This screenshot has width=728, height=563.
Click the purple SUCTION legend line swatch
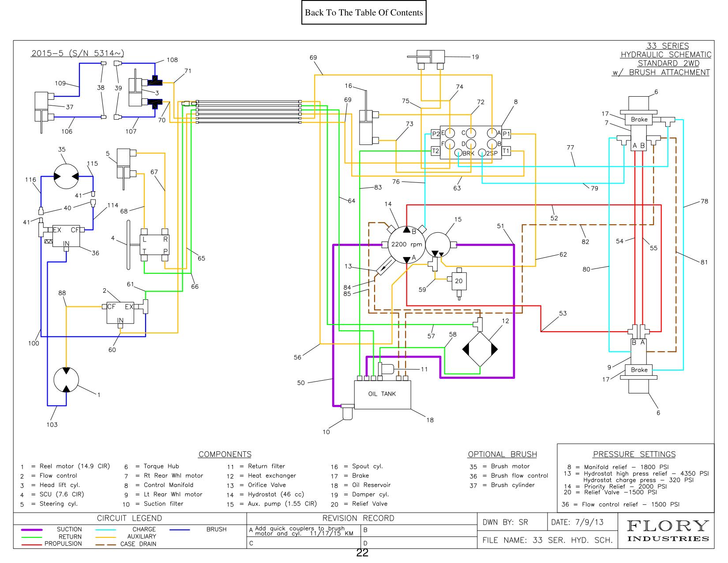point(31,529)
